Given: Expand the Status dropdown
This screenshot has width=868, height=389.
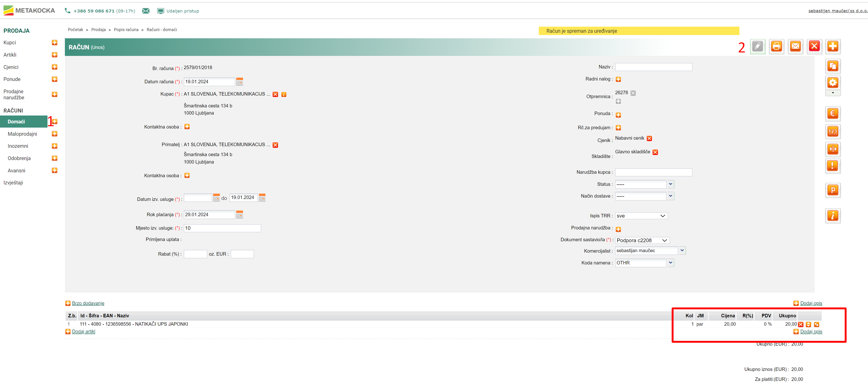Looking at the screenshot, I should [671, 184].
